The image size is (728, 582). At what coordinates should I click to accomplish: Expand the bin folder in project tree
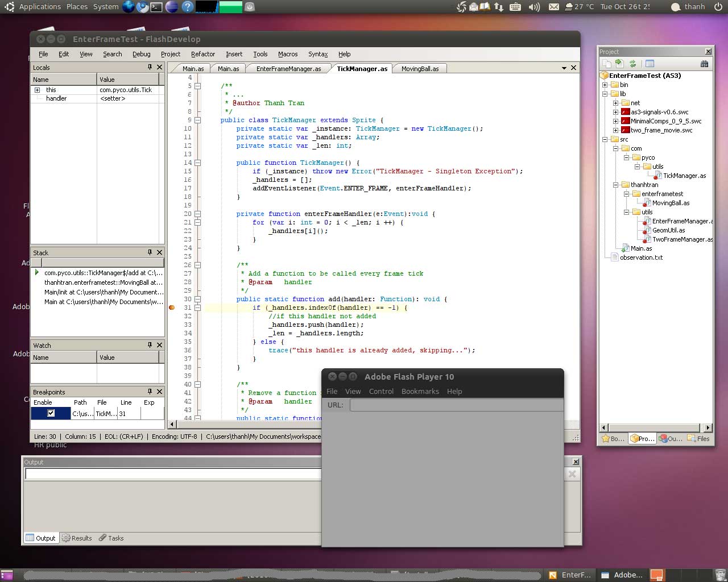[x=605, y=85]
